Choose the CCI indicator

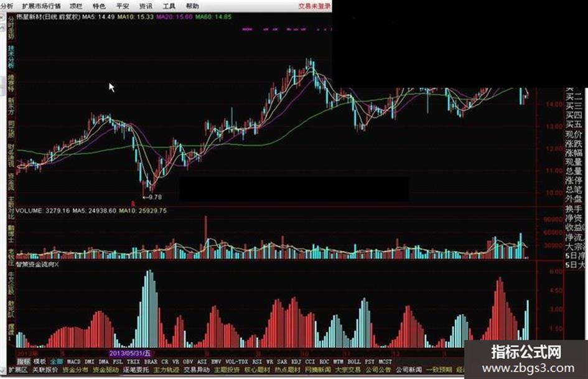(x=310, y=362)
